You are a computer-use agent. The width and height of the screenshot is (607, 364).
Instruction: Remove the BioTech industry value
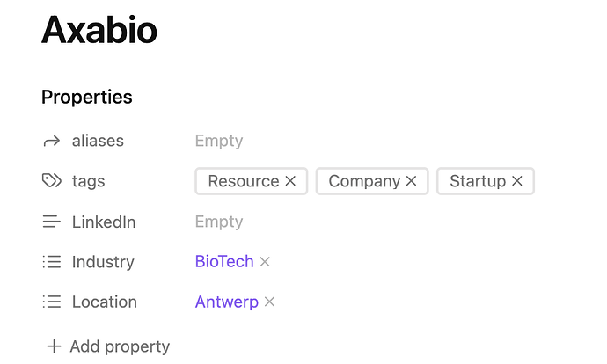click(x=265, y=262)
